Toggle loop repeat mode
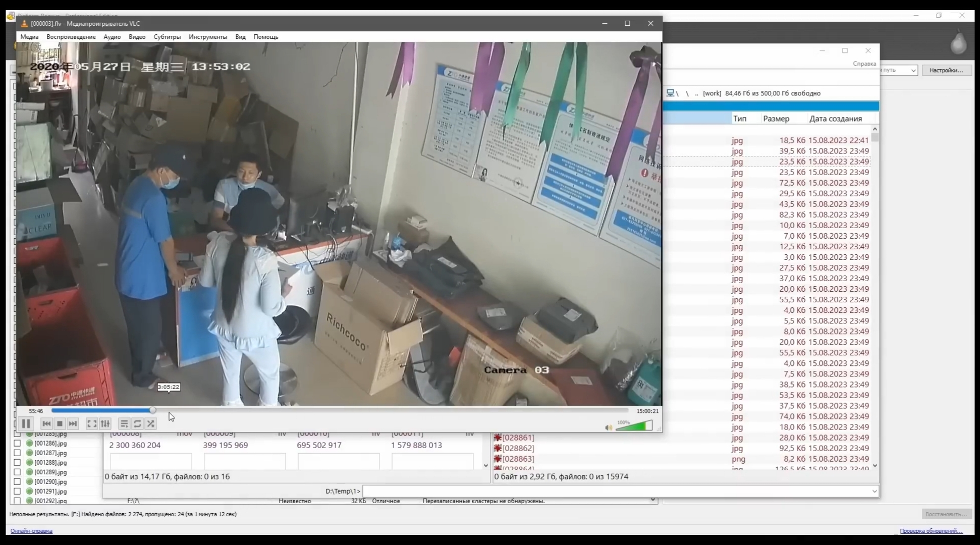The width and height of the screenshot is (980, 545). pyautogui.click(x=137, y=424)
